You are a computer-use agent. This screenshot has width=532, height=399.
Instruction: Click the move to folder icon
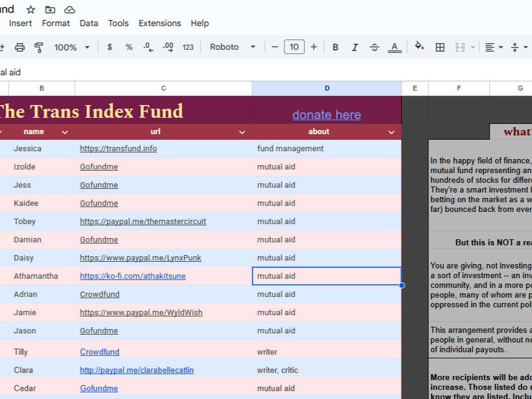50,9
